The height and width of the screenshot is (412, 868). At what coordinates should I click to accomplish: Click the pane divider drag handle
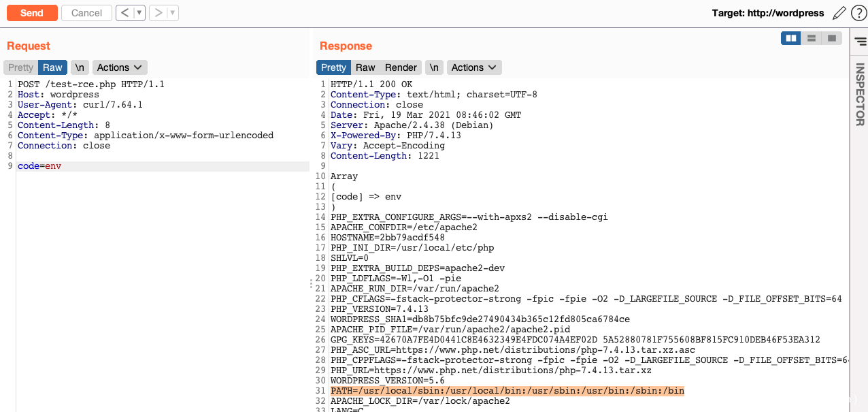tap(312, 283)
